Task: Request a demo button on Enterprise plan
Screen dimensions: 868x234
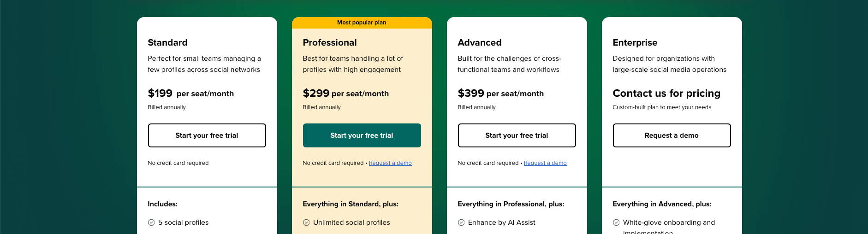Action: [x=672, y=135]
